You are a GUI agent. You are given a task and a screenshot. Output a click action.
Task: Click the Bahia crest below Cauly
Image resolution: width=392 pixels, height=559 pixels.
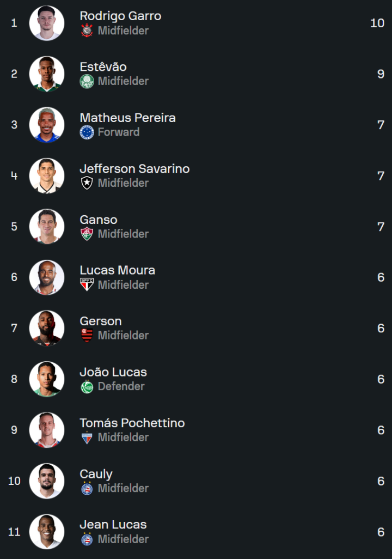(87, 488)
